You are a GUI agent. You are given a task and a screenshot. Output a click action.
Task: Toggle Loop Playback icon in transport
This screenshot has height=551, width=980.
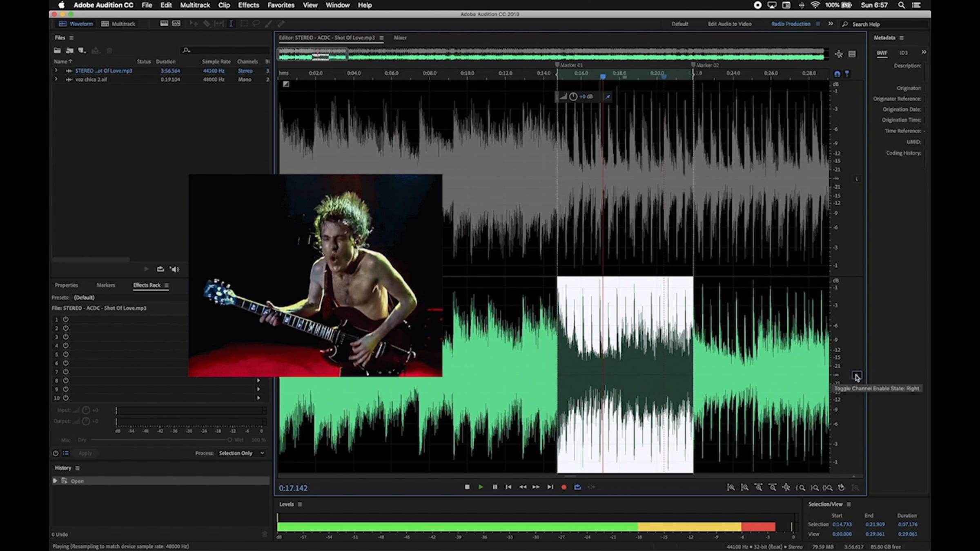(x=577, y=487)
